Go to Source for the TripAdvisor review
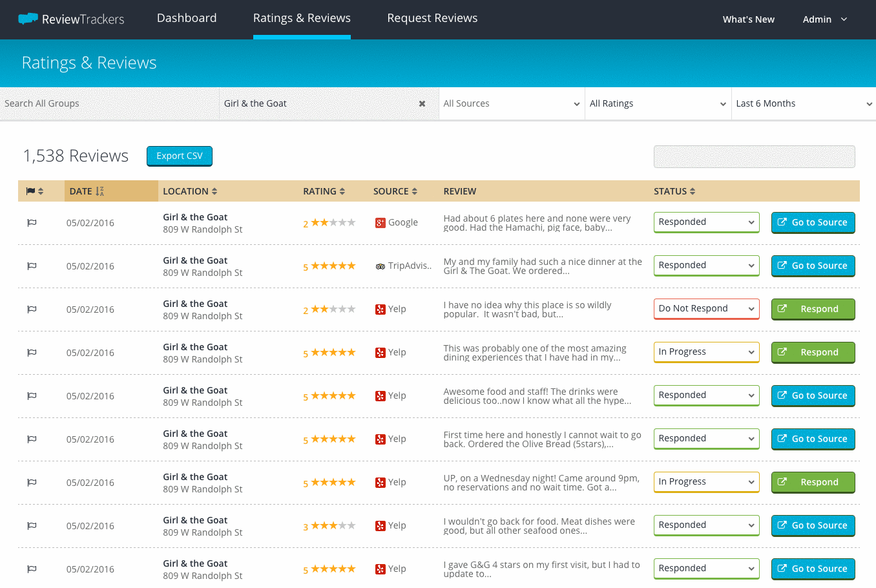This screenshot has width=876, height=588. pos(813,266)
